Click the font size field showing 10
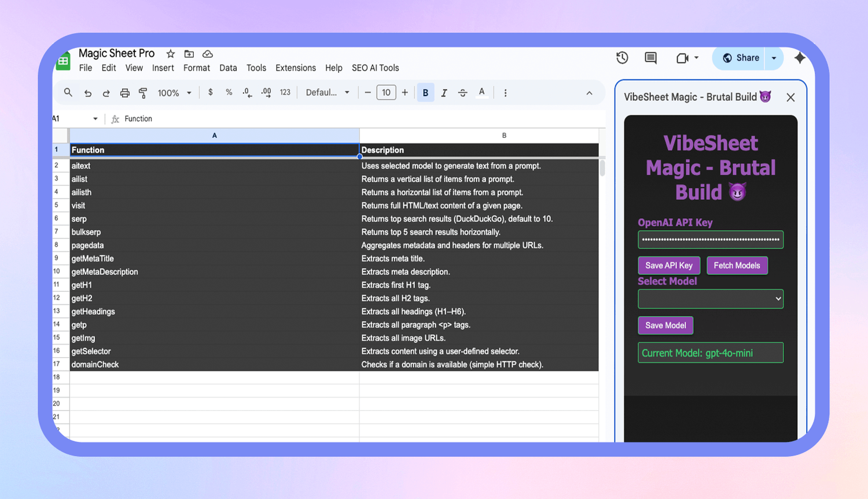 tap(386, 93)
